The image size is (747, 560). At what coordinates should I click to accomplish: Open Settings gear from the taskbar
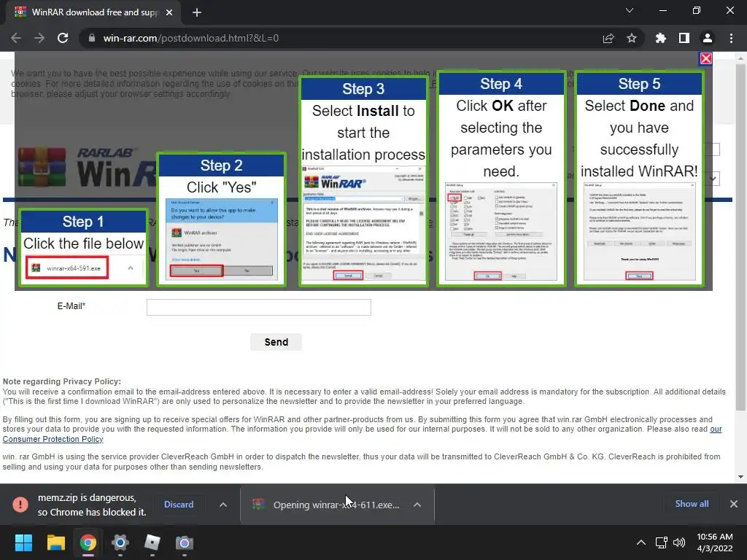click(120, 542)
